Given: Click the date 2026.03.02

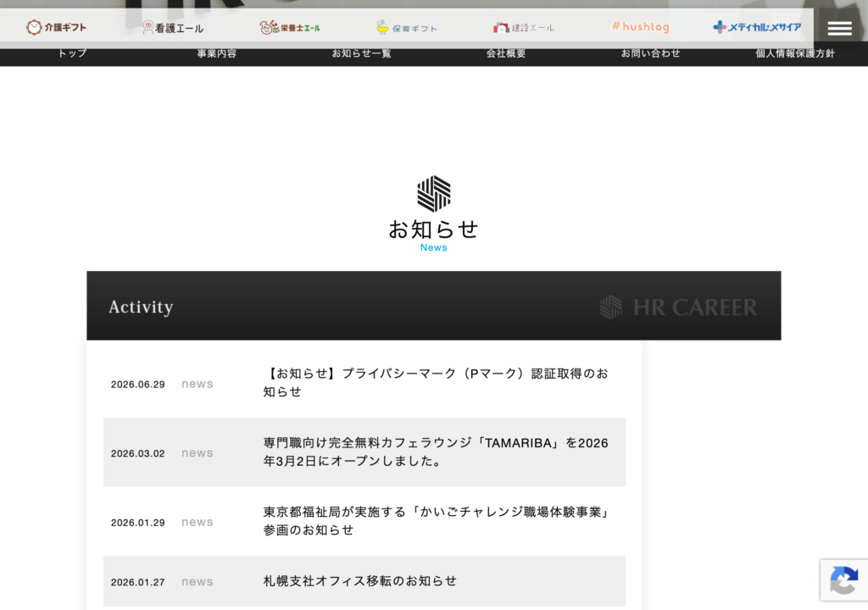Looking at the screenshot, I should click(138, 453).
